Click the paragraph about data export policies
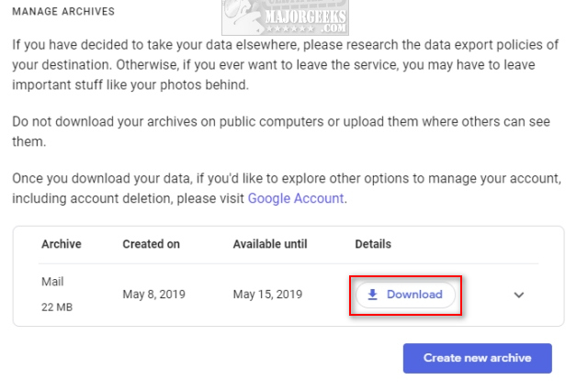The image size is (588, 391). pos(287,65)
